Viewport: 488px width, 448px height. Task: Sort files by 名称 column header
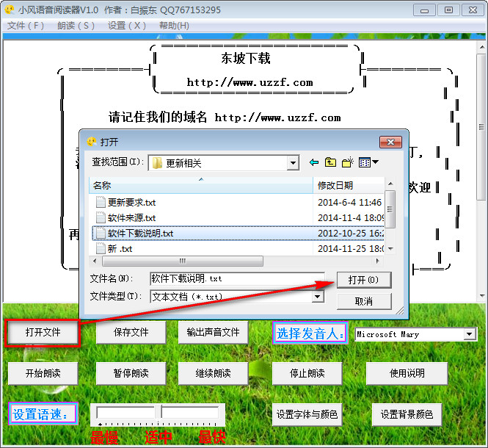pos(201,185)
